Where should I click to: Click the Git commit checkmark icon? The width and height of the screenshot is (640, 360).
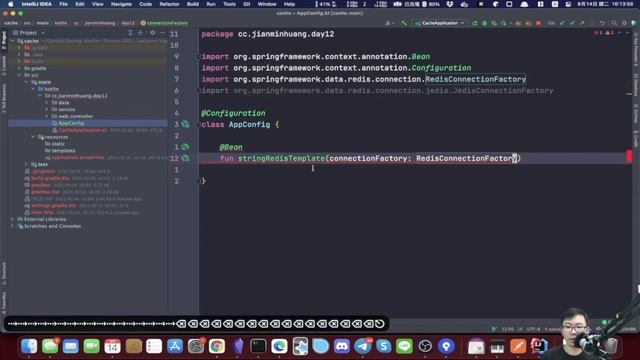(572, 23)
